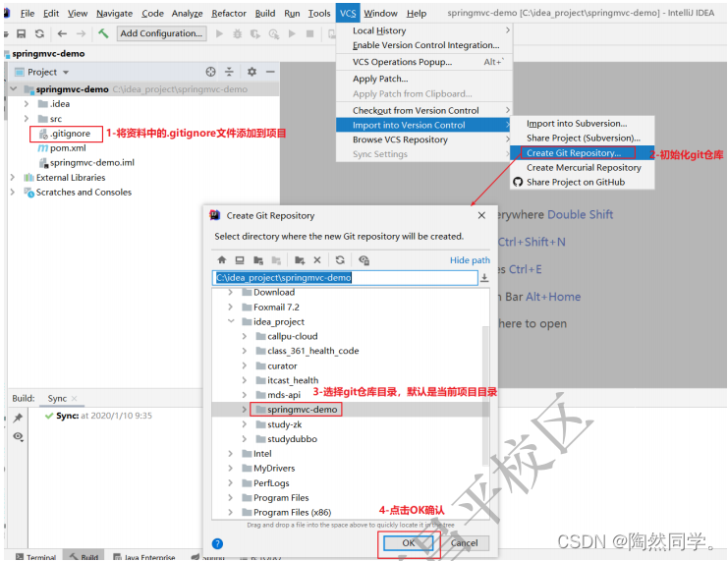Click the Cancel button in dialog

pyautogui.click(x=464, y=543)
